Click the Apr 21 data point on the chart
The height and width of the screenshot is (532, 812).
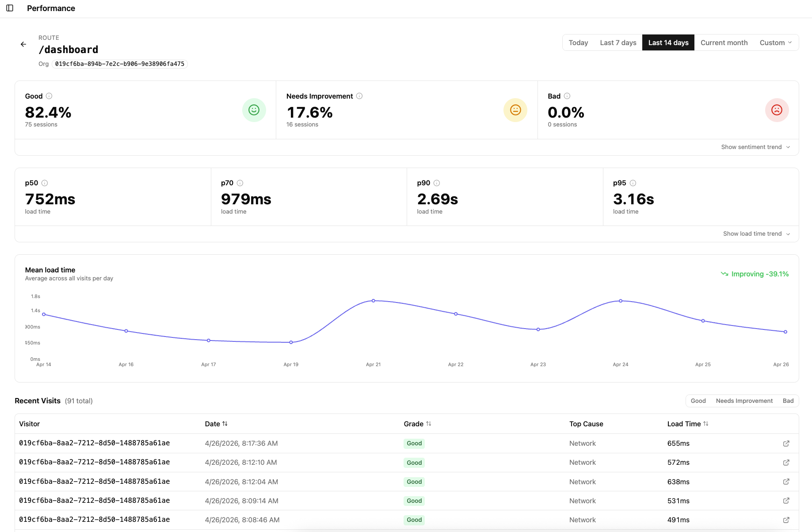pyautogui.click(x=374, y=301)
